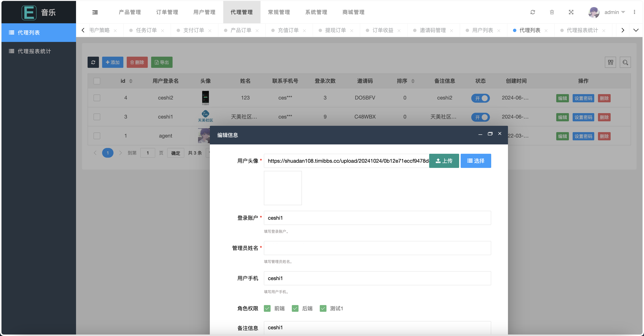
Task: Refresh the agent list table
Action: (93, 62)
